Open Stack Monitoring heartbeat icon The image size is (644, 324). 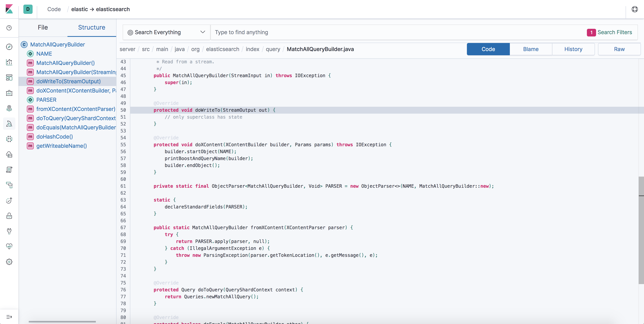click(x=9, y=246)
